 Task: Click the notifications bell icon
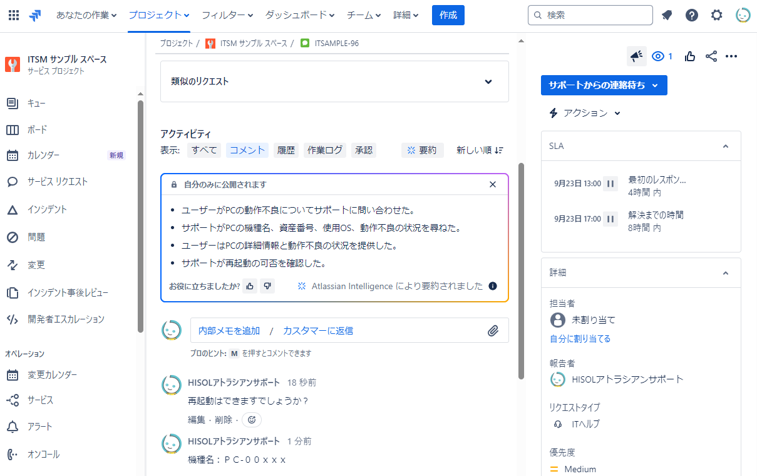pyautogui.click(x=667, y=15)
